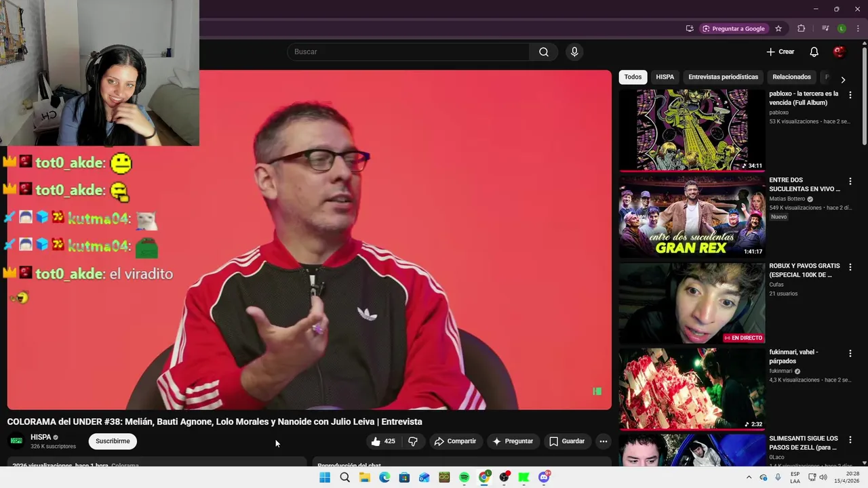Click the video title COLORAMA del UNDER #38
This screenshot has height=488, width=868.
coord(214,422)
